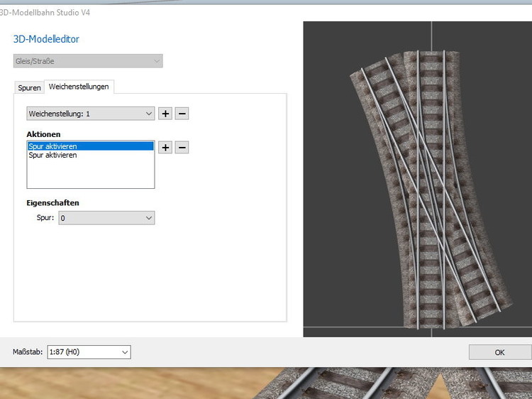Click the track switch model in 3D preview

419,192
